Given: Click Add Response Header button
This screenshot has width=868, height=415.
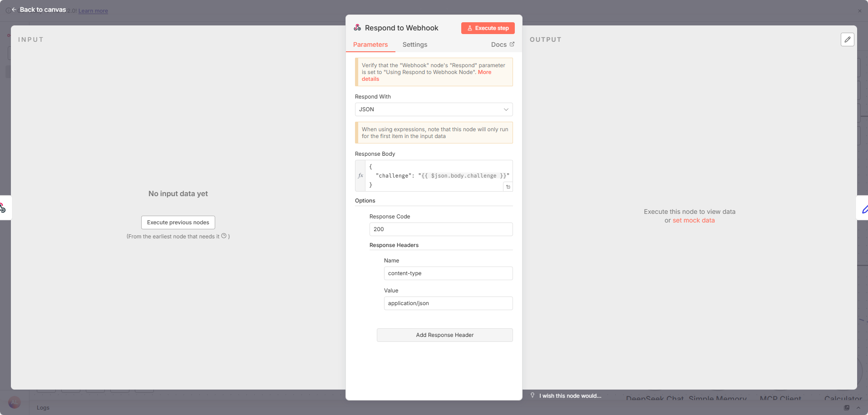Looking at the screenshot, I should click(x=444, y=335).
